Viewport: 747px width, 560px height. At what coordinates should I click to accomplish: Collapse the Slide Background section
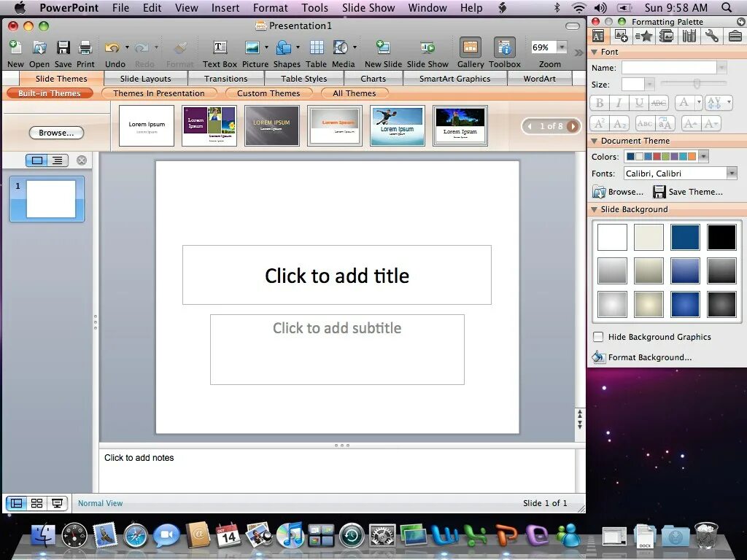594,209
